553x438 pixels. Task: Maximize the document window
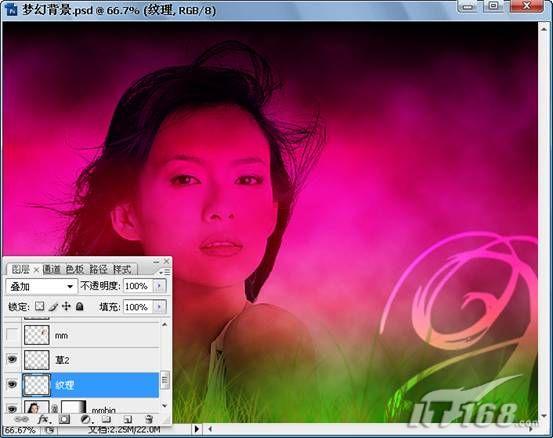(x=493, y=6)
